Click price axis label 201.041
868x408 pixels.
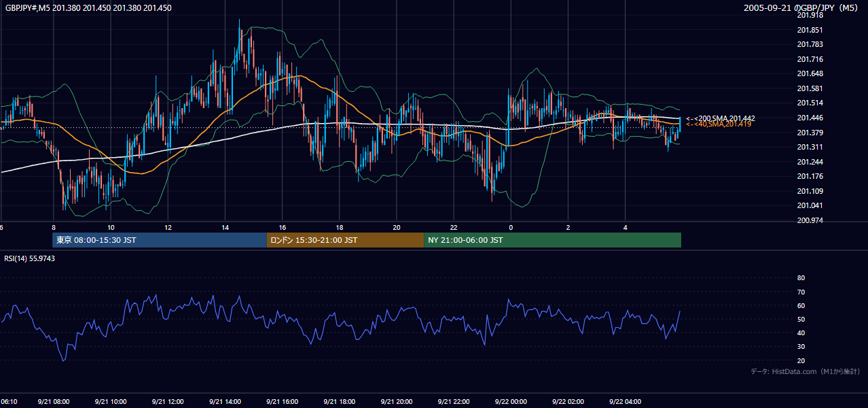click(x=810, y=206)
